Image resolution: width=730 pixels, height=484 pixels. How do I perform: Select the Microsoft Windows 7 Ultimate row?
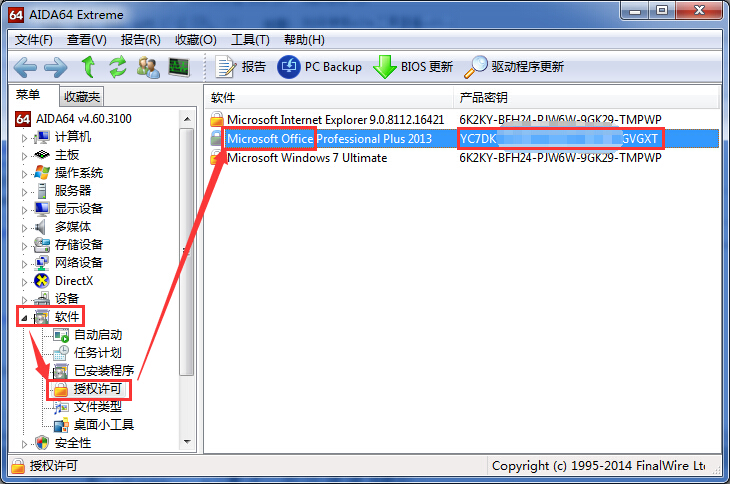pos(463,158)
